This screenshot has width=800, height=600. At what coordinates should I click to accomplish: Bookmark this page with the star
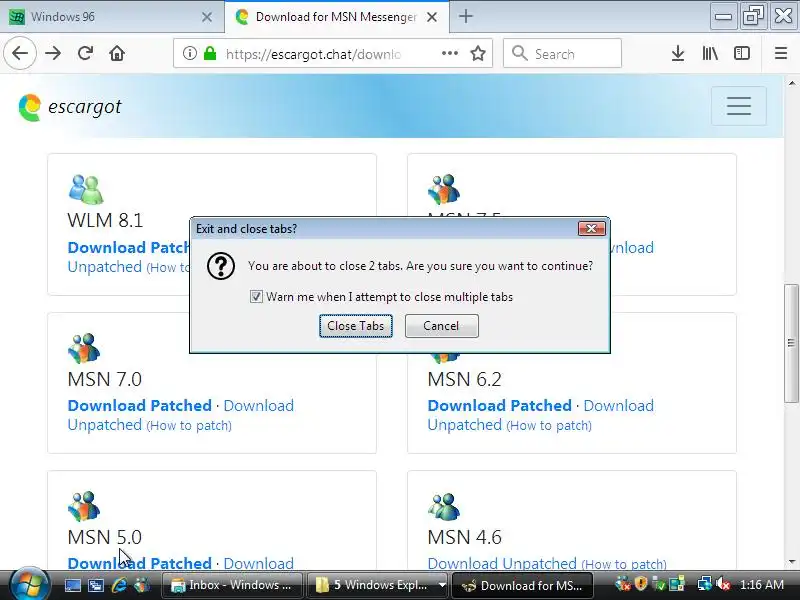[x=478, y=53]
